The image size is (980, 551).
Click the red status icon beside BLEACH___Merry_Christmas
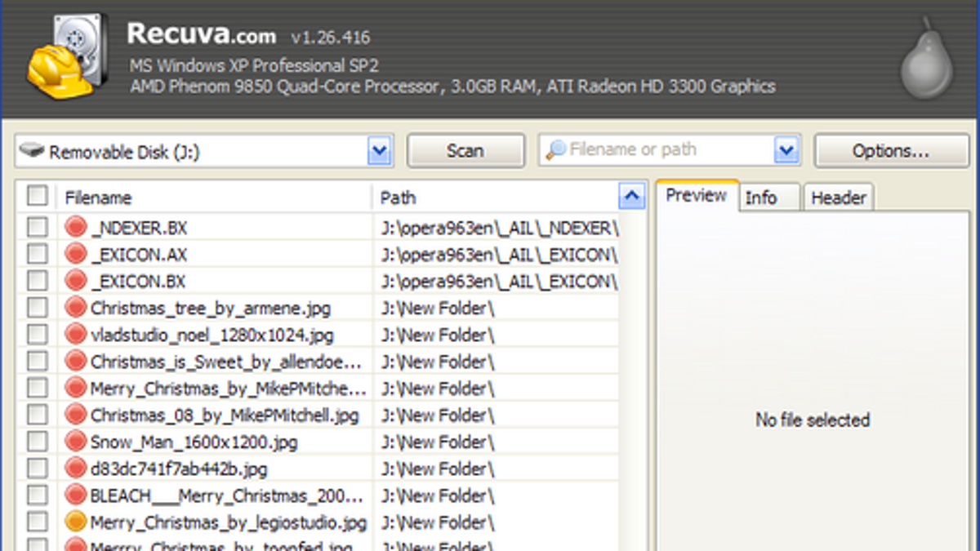76,495
